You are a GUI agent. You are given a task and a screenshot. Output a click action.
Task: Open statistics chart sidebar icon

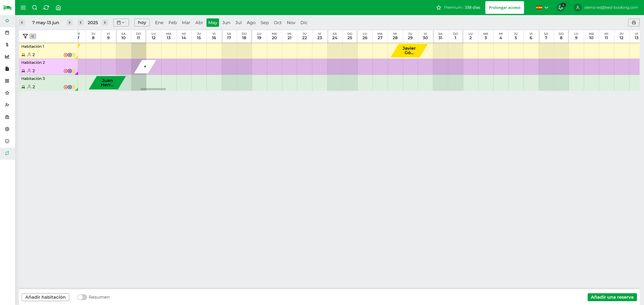[7, 57]
